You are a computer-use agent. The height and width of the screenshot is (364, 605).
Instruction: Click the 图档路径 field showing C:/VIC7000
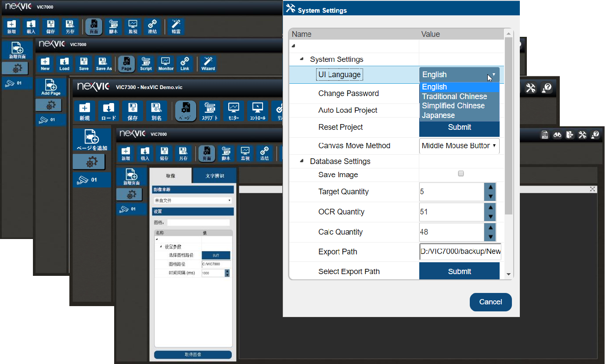pyautogui.click(x=216, y=264)
